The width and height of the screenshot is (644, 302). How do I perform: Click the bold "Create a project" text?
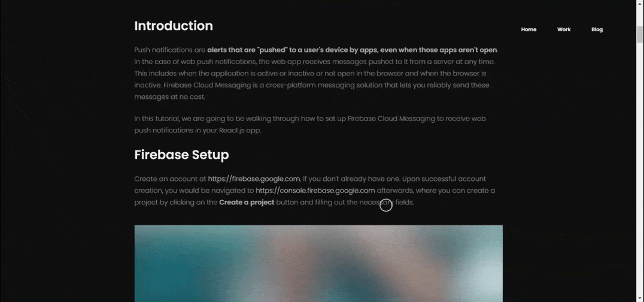pos(247,203)
